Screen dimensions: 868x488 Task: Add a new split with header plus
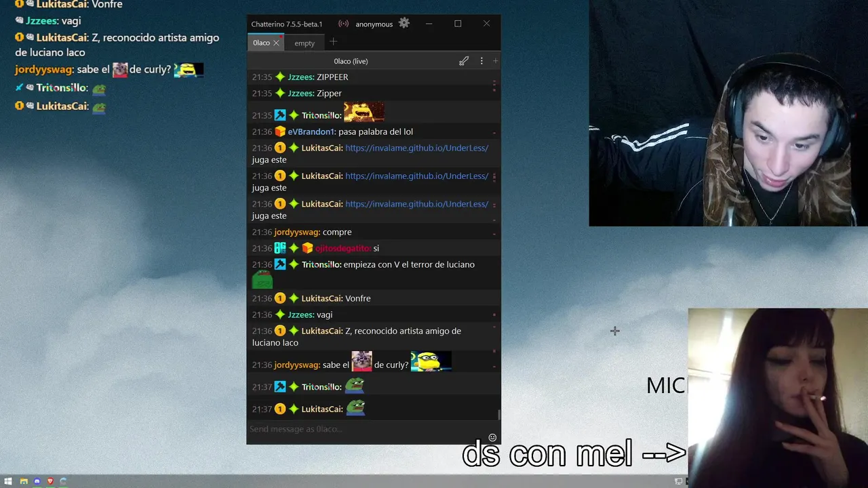(x=495, y=61)
